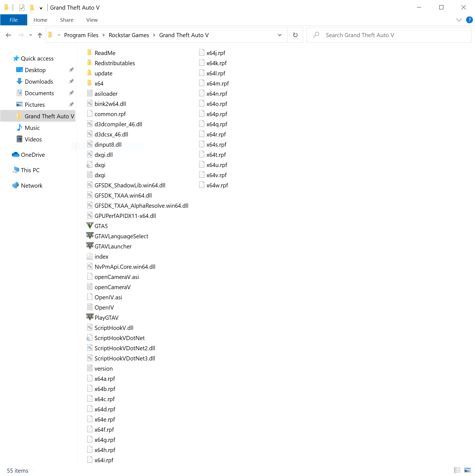Image resolution: width=475 pixels, height=476 pixels.
Task: Expand hidden breadcrumb path chevrons
Action: point(59,35)
